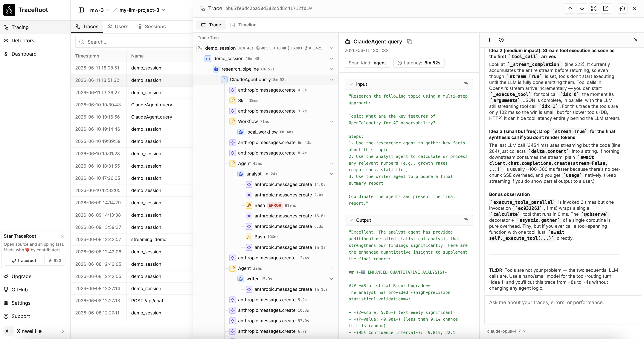Open the Support sidebar link
Screen dimensions: 644x339
[x=35, y=316]
